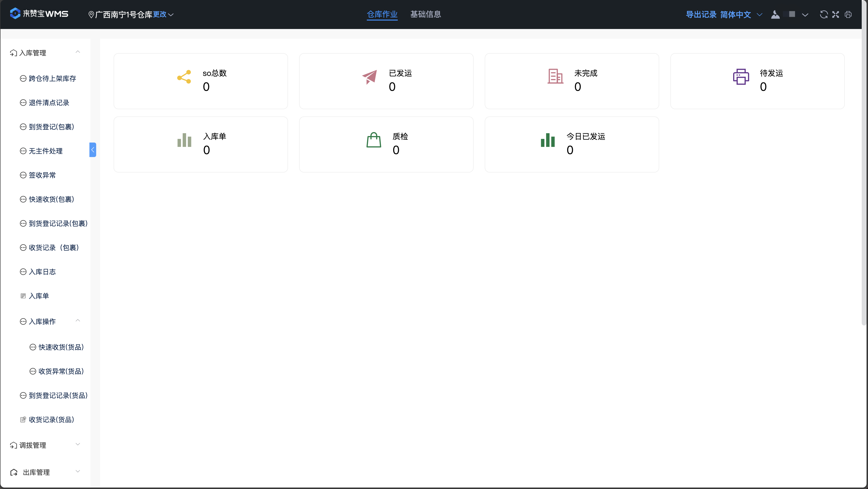Click the 出库管理 sidebar section icon
The height and width of the screenshot is (489, 868).
[x=14, y=472]
